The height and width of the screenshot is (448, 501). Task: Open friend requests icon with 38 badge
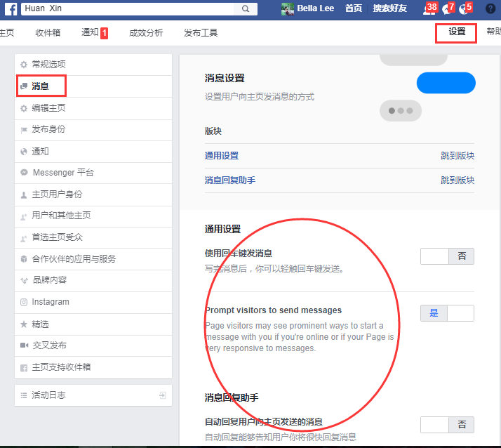point(429,8)
